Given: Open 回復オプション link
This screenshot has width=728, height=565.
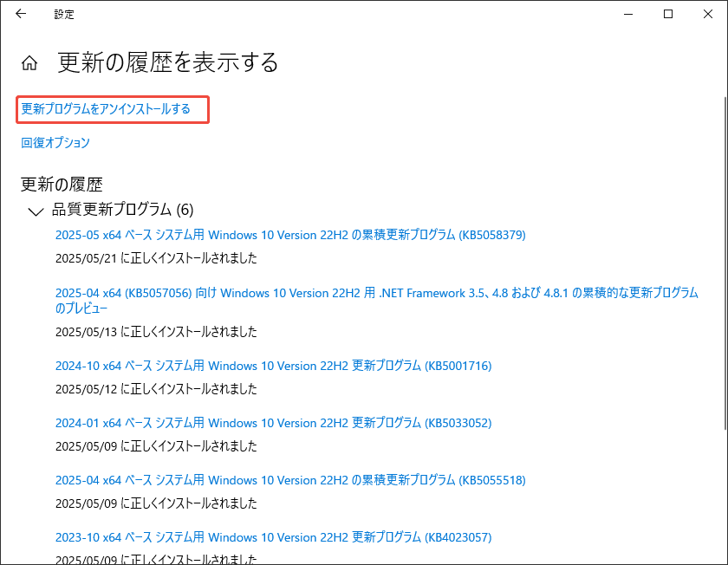Looking at the screenshot, I should tap(55, 142).
